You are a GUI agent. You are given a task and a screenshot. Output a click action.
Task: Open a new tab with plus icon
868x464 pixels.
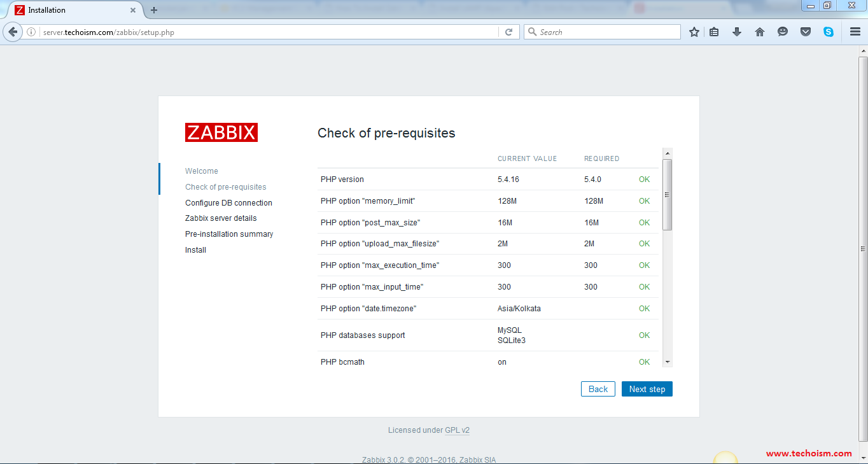[153, 10]
